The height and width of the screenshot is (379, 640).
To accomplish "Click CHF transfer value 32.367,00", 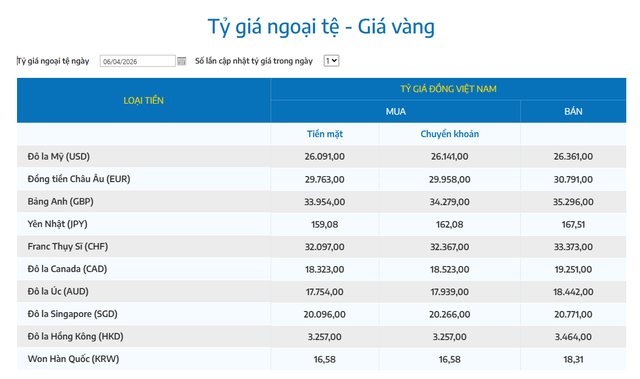I will tap(449, 247).
